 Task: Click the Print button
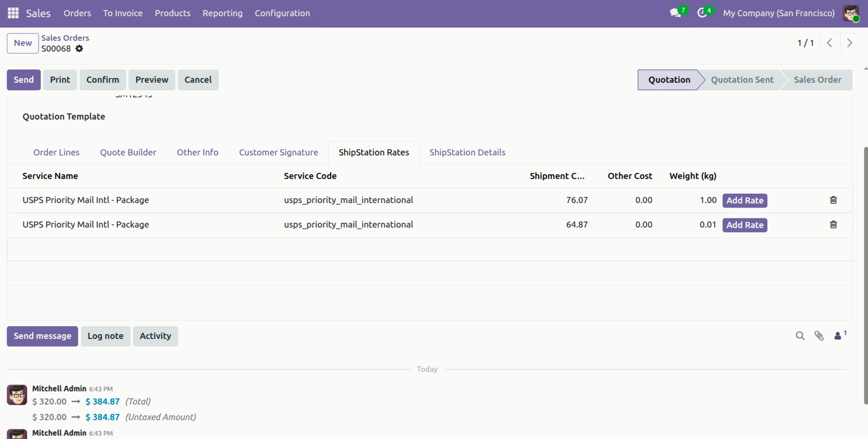[x=60, y=80]
